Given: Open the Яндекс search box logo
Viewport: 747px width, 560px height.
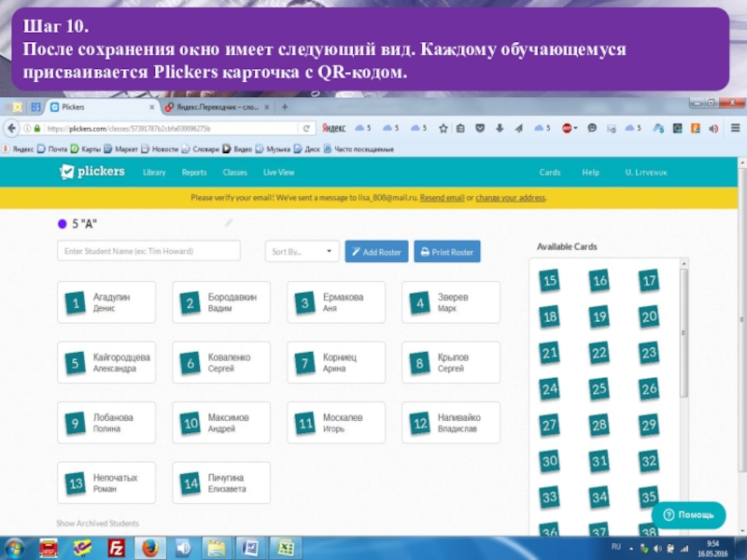Looking at the screenshot, I should click(x=333, y=128).
